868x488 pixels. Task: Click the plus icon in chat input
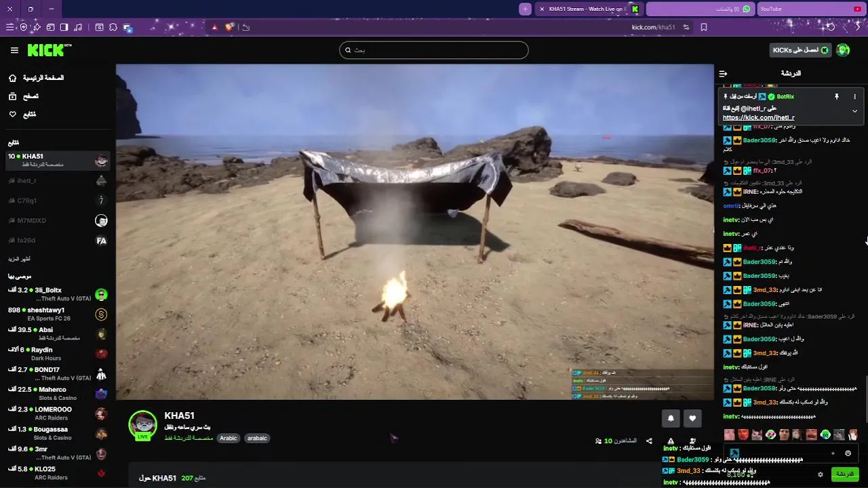833,453
